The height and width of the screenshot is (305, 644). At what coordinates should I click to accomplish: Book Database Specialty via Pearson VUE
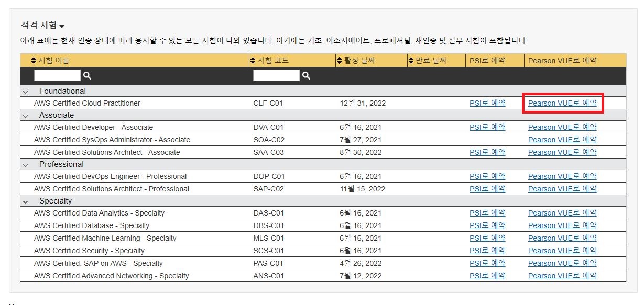562,225
